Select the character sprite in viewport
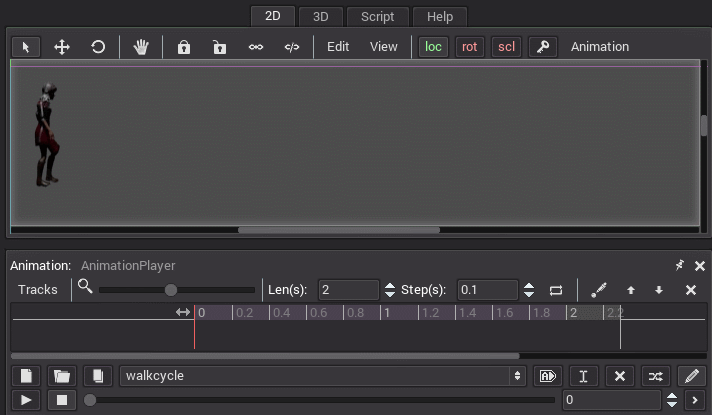Viewport: 712px width, 415px height. pos(47,134)
